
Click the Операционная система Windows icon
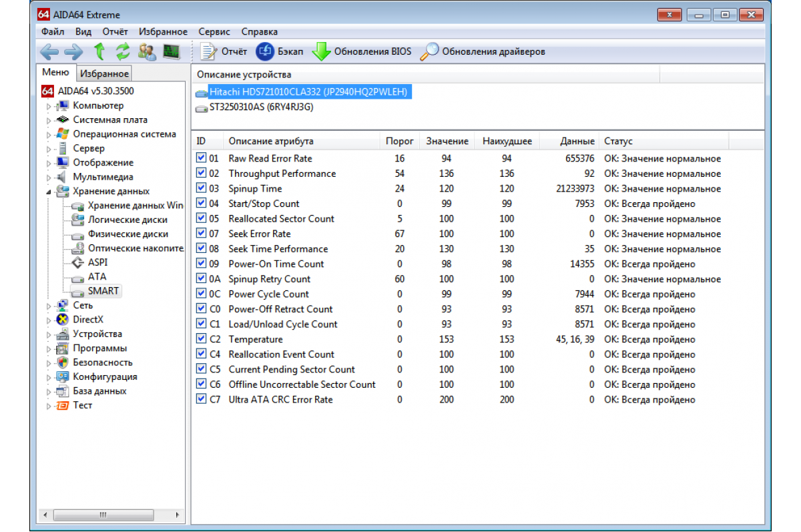click(x=63, y=134)
